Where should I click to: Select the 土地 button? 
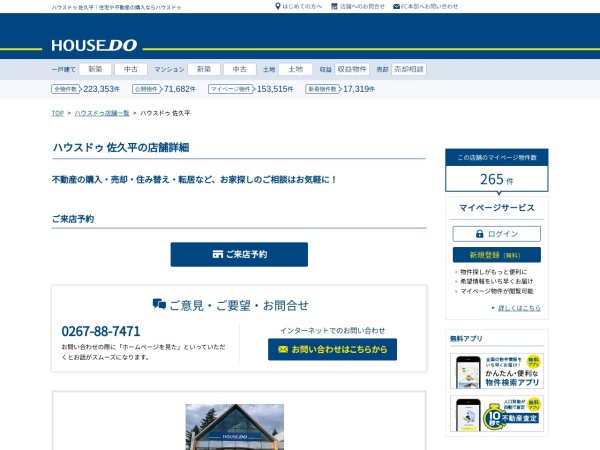tap(295, 69)
